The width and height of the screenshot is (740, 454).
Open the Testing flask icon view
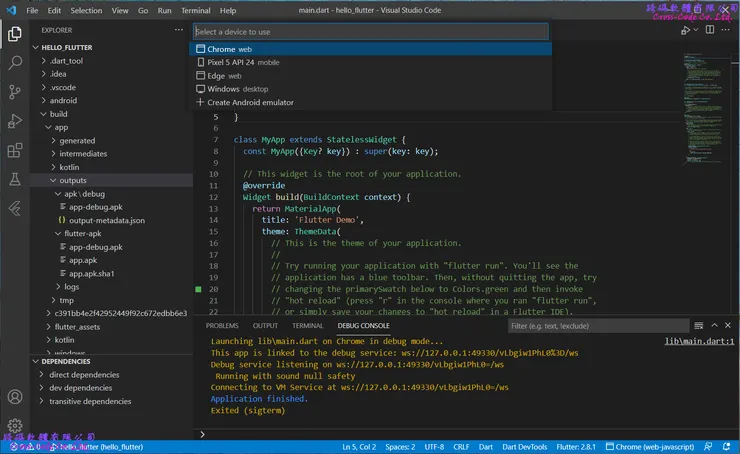pos(15,179)
